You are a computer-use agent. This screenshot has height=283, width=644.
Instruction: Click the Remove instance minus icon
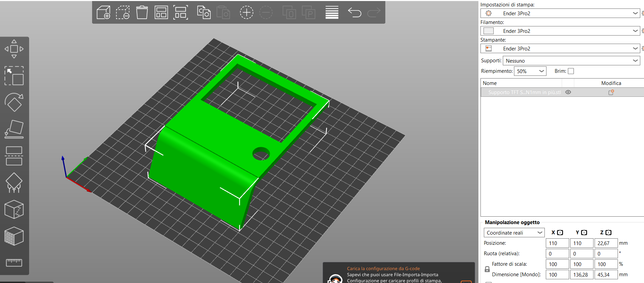click(x=266, y=13)
